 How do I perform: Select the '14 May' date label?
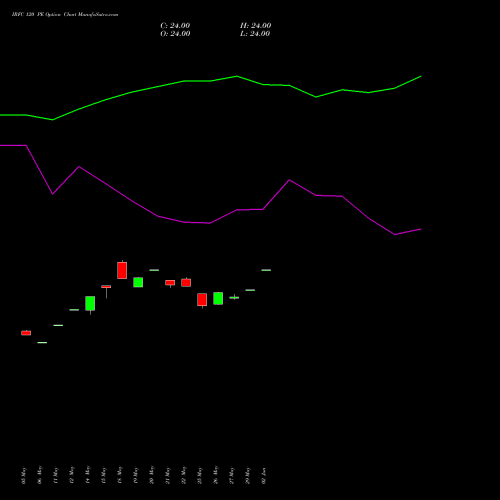tap(88, 476)
